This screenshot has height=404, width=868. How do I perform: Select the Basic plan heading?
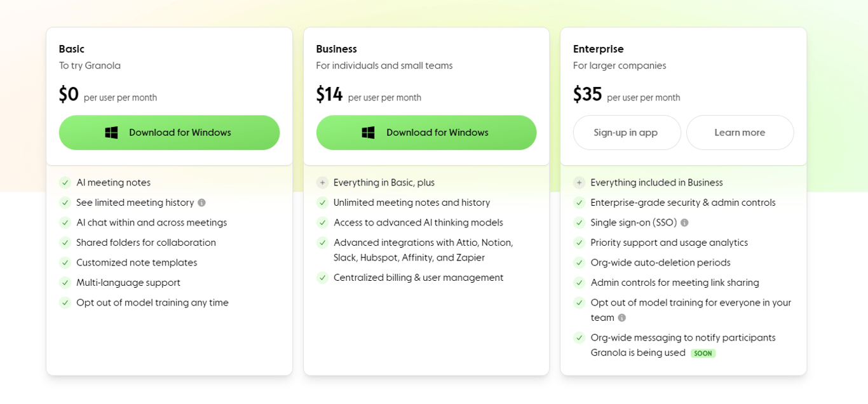point(72,49)
